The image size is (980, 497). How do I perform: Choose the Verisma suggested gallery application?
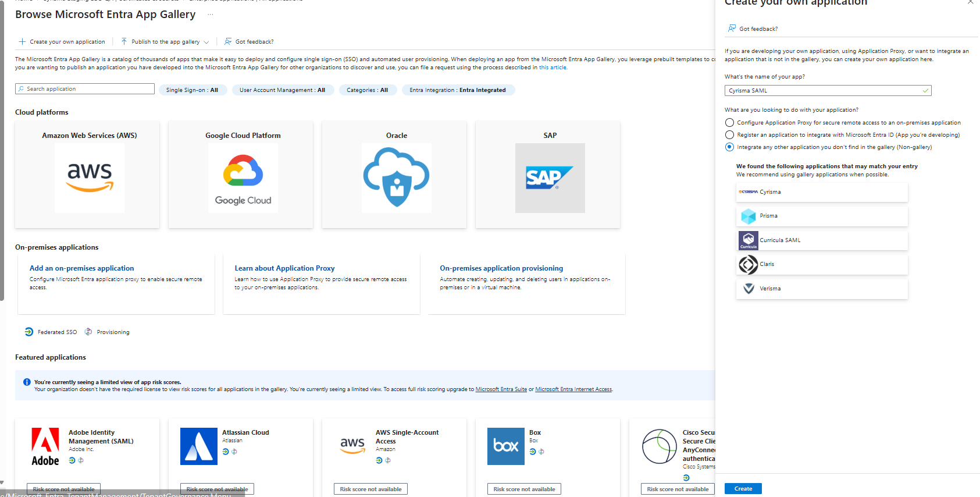[822, 289]
